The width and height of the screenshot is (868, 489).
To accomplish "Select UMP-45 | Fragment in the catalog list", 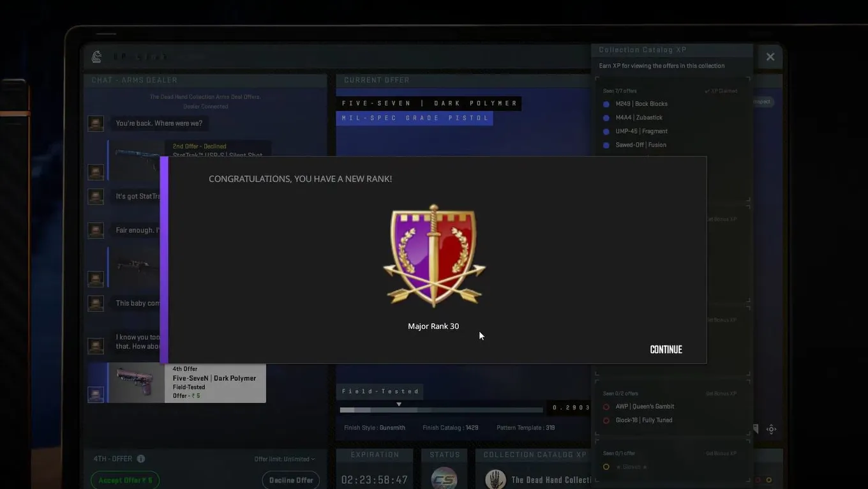I will click(641, 132).
